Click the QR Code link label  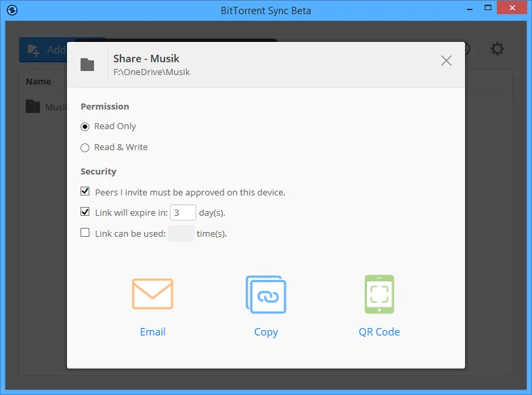click(x=379, y=331)
